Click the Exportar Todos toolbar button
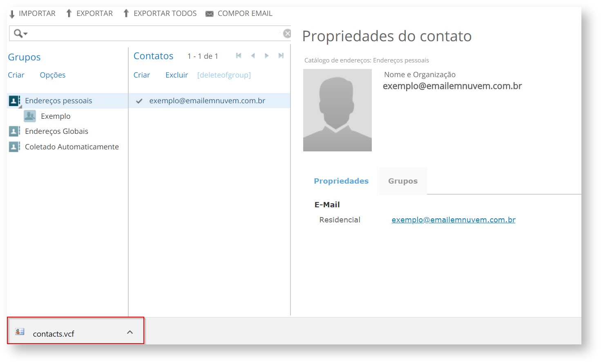Viewport: 601px width, 364px height. (160, 13)
